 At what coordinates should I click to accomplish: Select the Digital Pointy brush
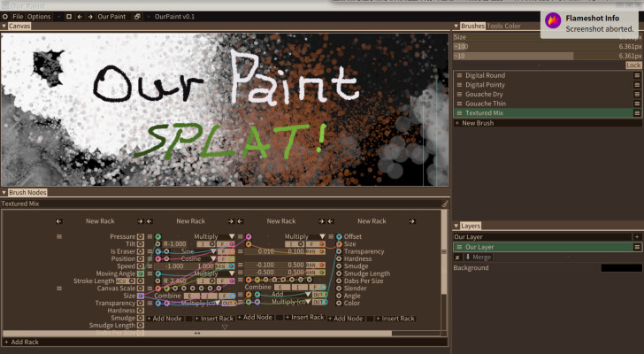tap(548, 85)
